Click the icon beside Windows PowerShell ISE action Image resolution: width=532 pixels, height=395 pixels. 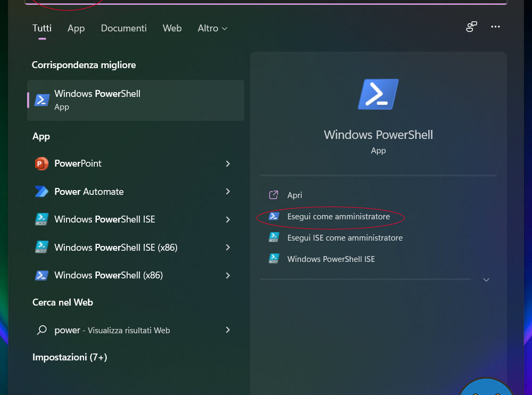coord(274,259)
